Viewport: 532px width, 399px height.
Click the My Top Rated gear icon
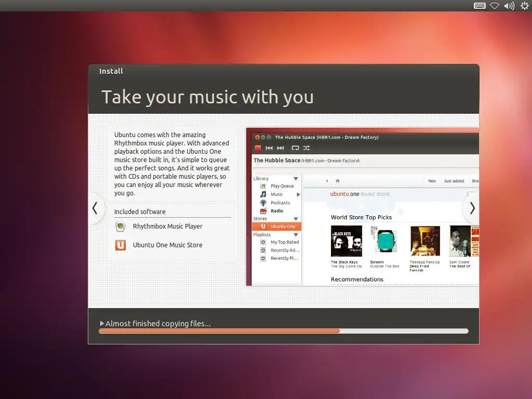click(263, 242)
